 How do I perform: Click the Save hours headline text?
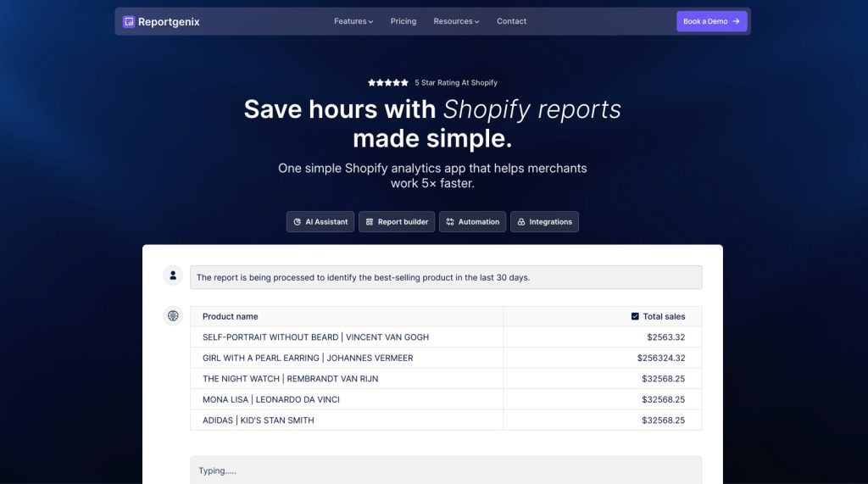click(432, 124)
